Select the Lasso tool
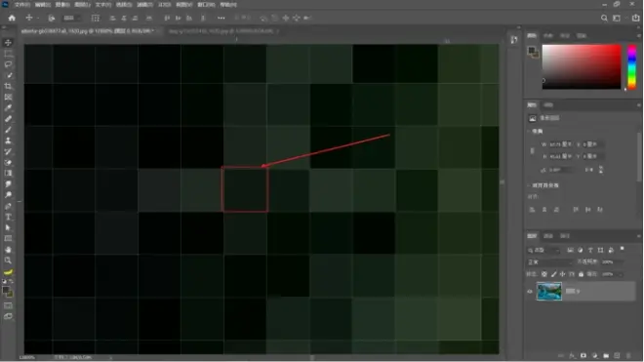Image resolution: width=644 pixels, height=362 pixels. click(8, 64)
